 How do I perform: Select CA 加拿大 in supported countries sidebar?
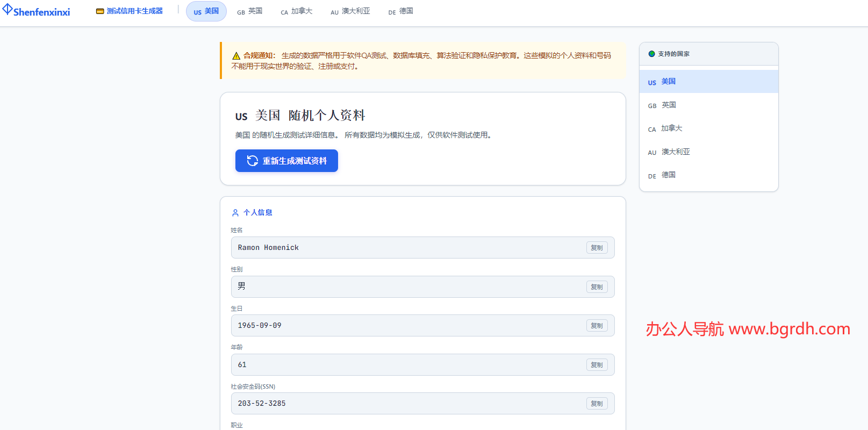coord(709,128)
